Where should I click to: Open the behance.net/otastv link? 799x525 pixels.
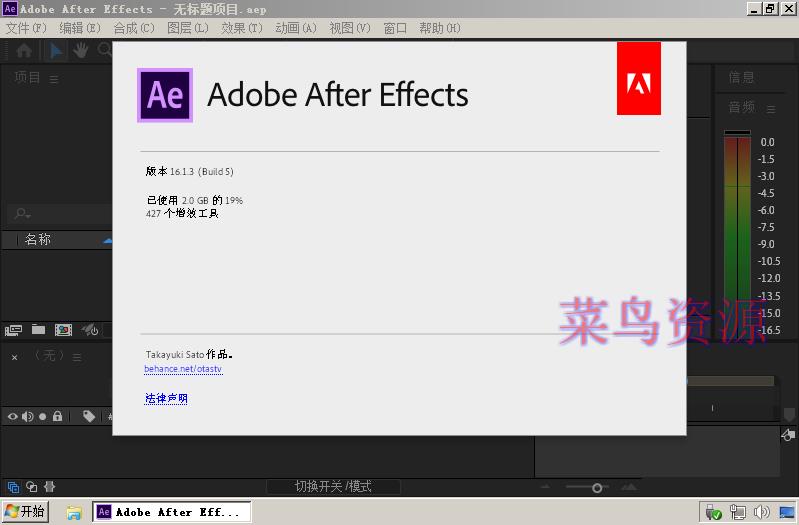click(183, 369)
